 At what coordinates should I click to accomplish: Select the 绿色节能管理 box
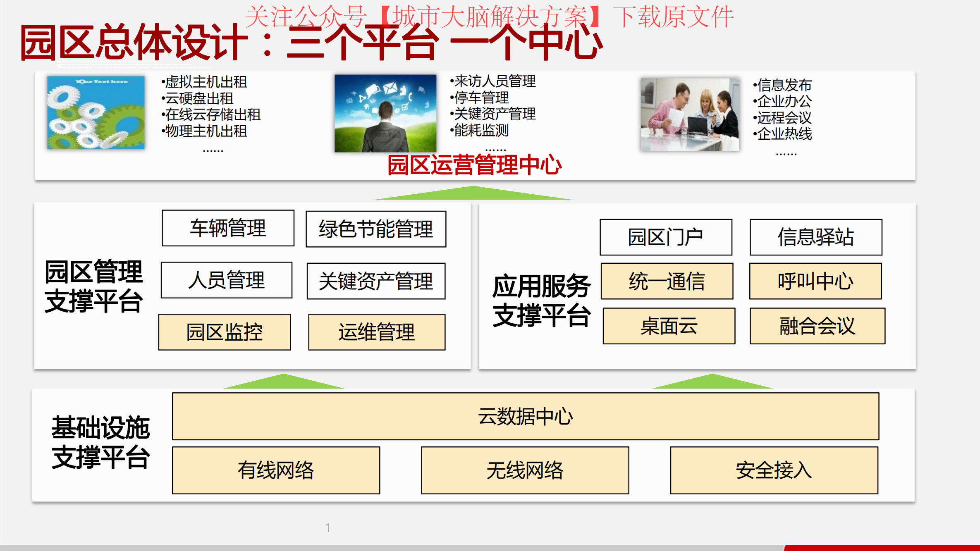376,229
